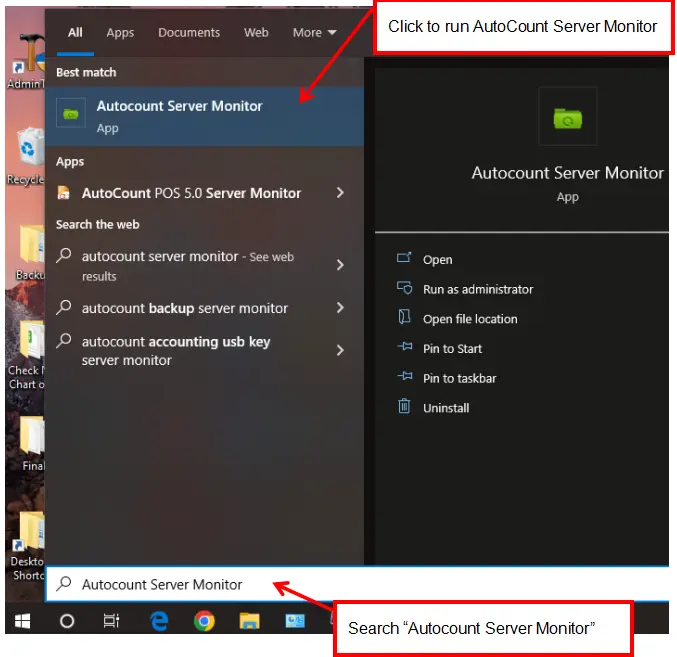Expand 'autocount backup server monitor' chevron

pyautogui.click(x=340, y=308)
